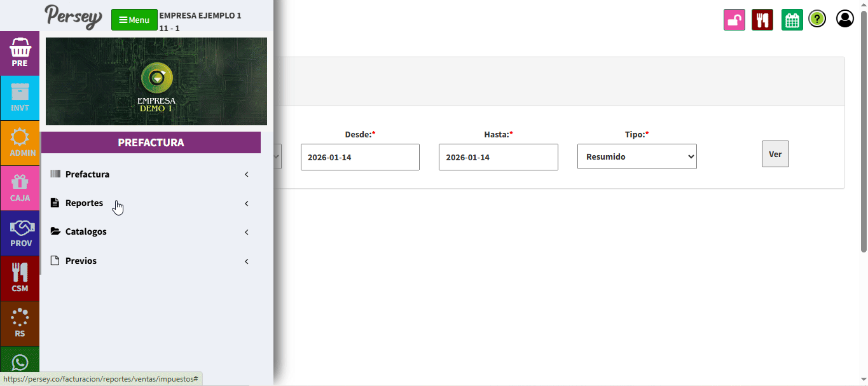Click the WhatsApp sidebar icon
The image size is (868, 386).
(x=20, y=363)
